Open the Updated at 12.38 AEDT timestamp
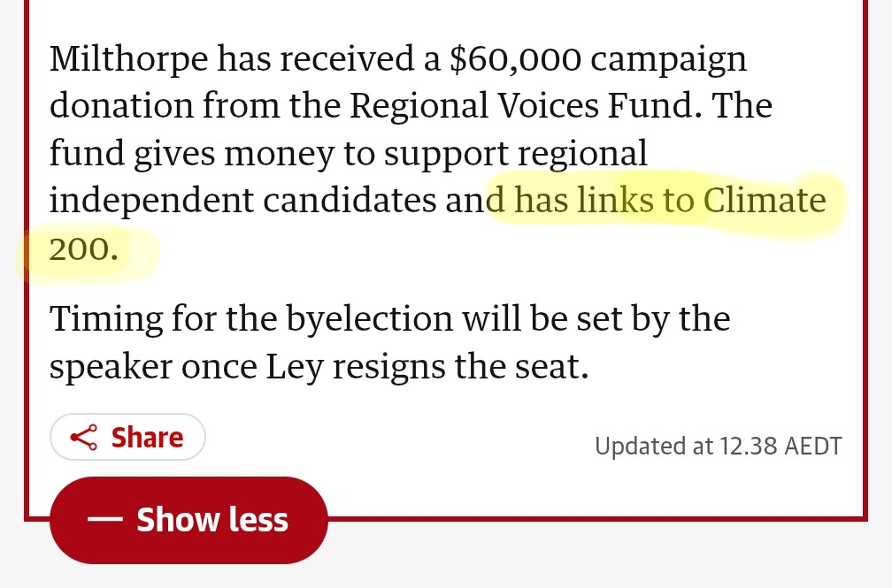The height and width of the screenshot is (588, 892). (717, 446)
